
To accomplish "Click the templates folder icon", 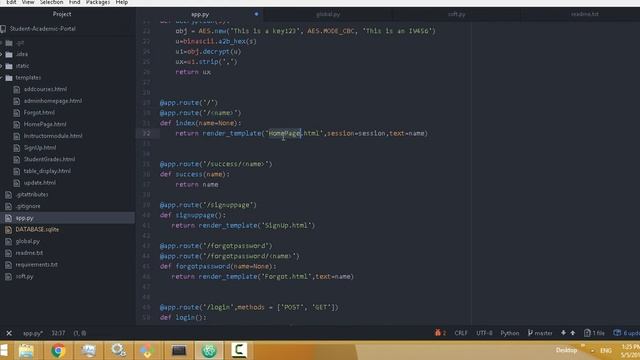I will 9,78.
